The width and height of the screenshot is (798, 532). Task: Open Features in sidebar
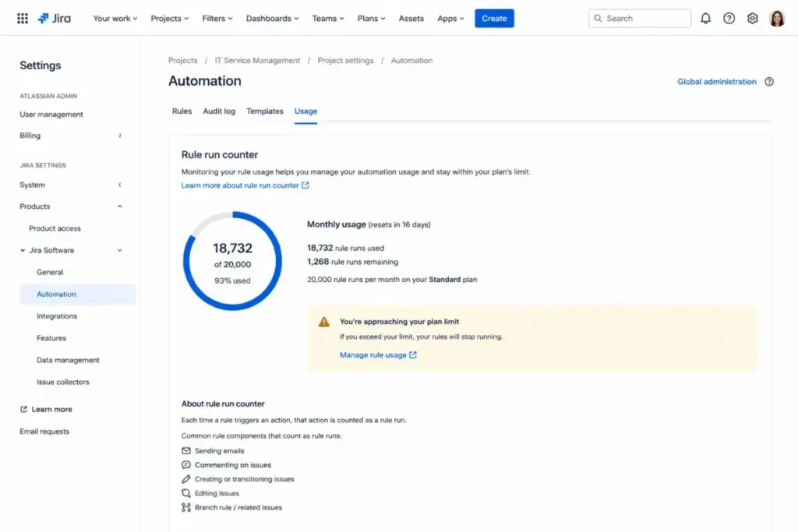pyautogui.click(x=51, y=338)
